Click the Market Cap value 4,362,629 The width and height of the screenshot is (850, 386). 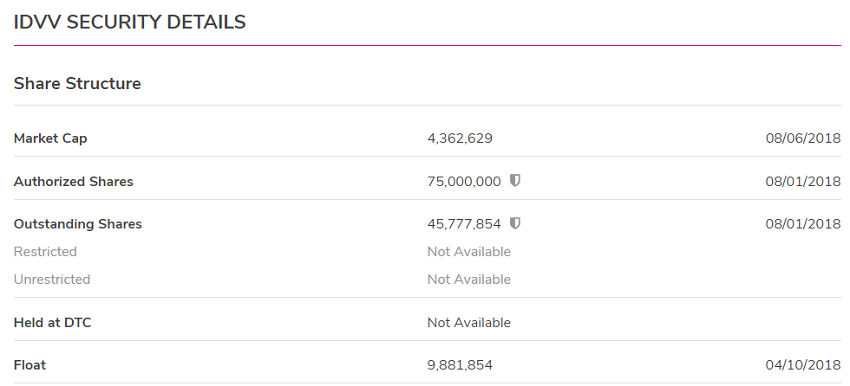(x=460, y=138)
